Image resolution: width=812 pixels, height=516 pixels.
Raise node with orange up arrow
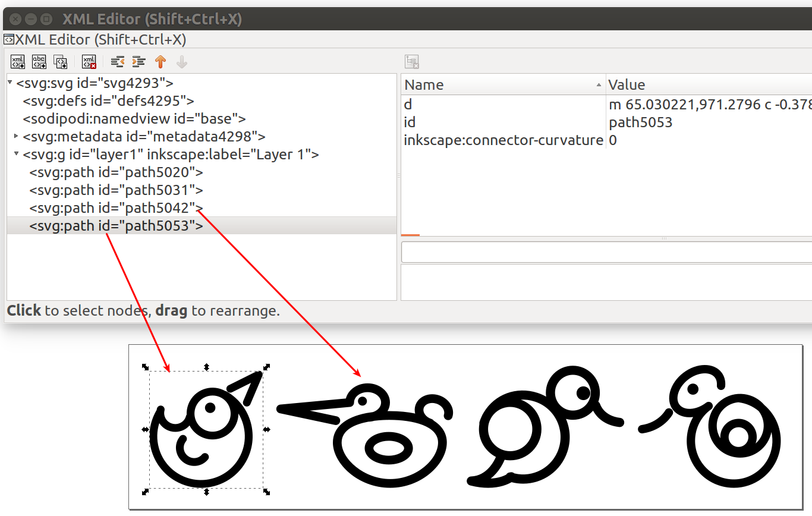pos(160,61)
